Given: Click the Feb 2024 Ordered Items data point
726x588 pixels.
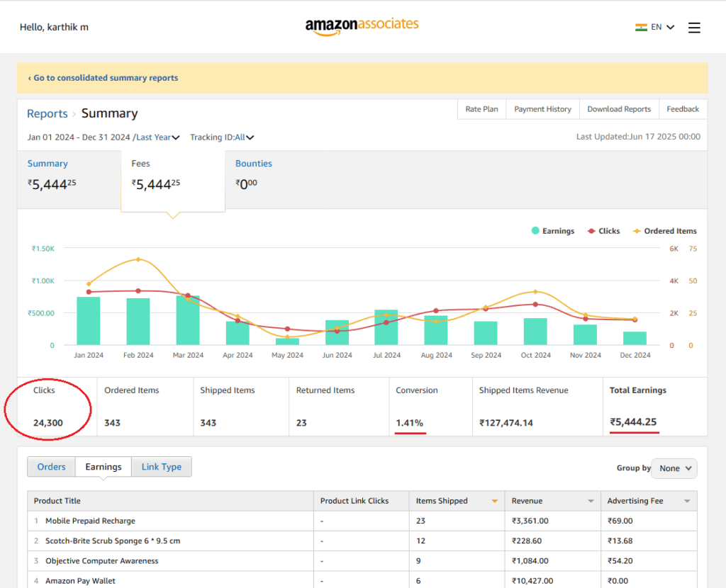Looking at the screenshot, I should (138, 259).
